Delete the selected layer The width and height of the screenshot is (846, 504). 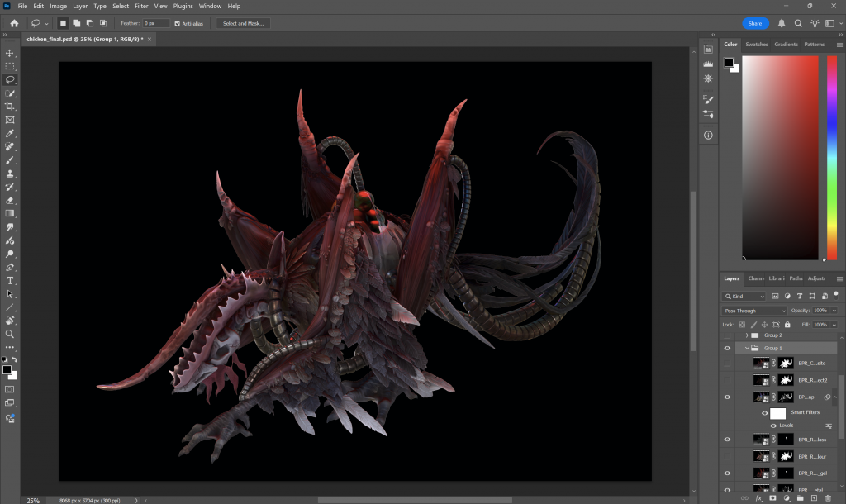[x=828, y=498]
